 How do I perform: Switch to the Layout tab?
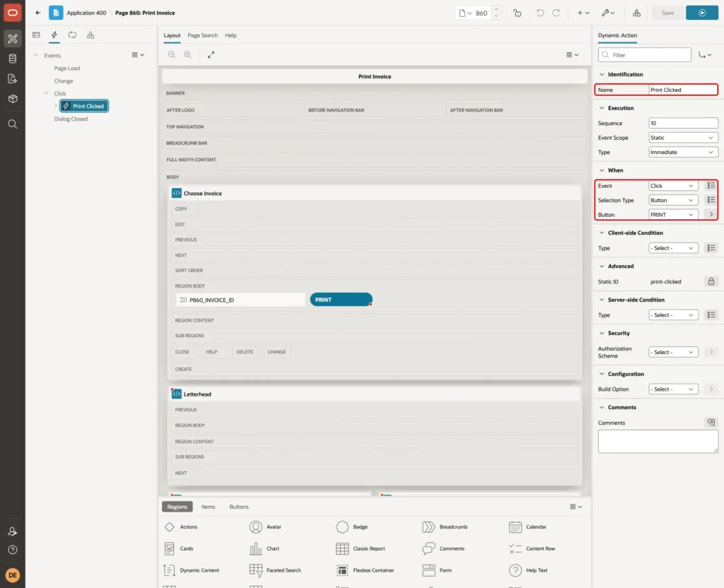coord(172,35)
